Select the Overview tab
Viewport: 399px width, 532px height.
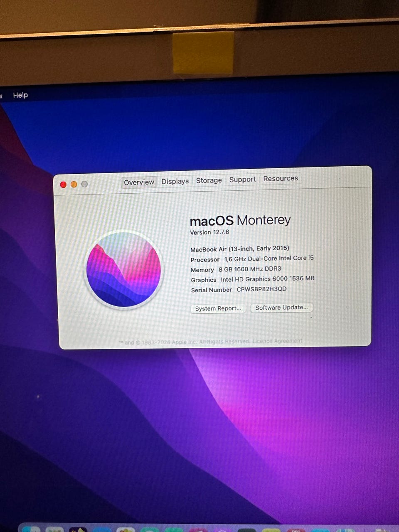point(139,182)
